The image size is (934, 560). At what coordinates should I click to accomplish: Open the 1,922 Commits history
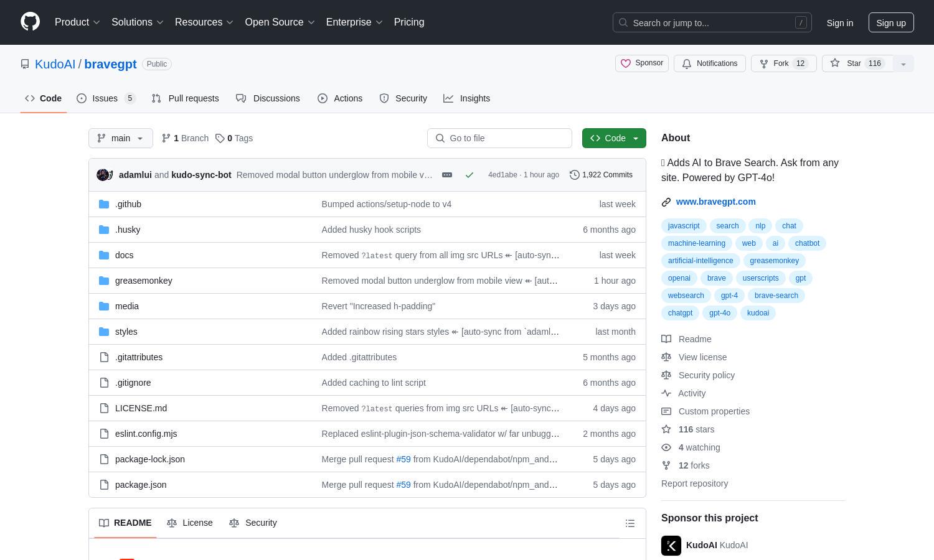click(x=601, y=175)
